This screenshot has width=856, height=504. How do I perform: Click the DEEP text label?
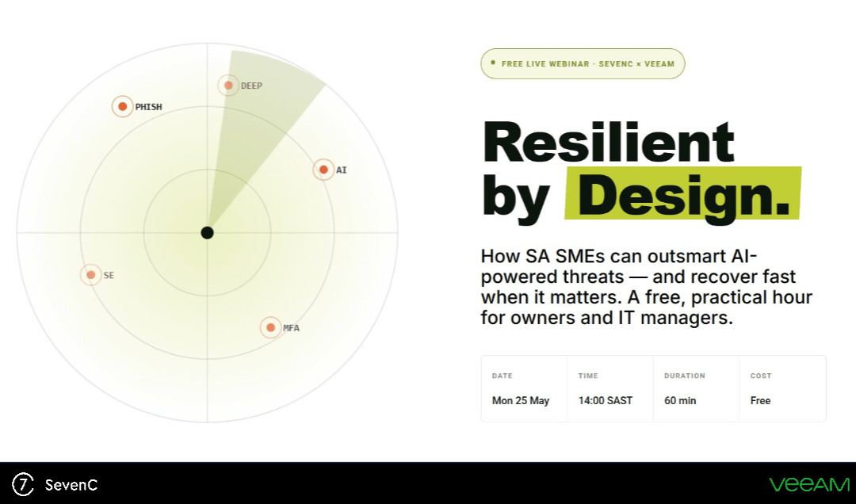pyautogui.click(x=252, y=86)
